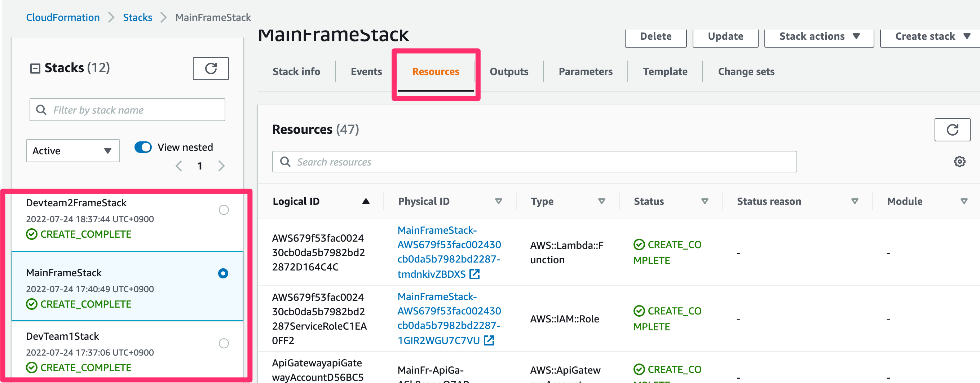This screenshot has height=383, width=980.
Task: Select the Devteam2FrameStack radio button
Action: coord(224,210)
